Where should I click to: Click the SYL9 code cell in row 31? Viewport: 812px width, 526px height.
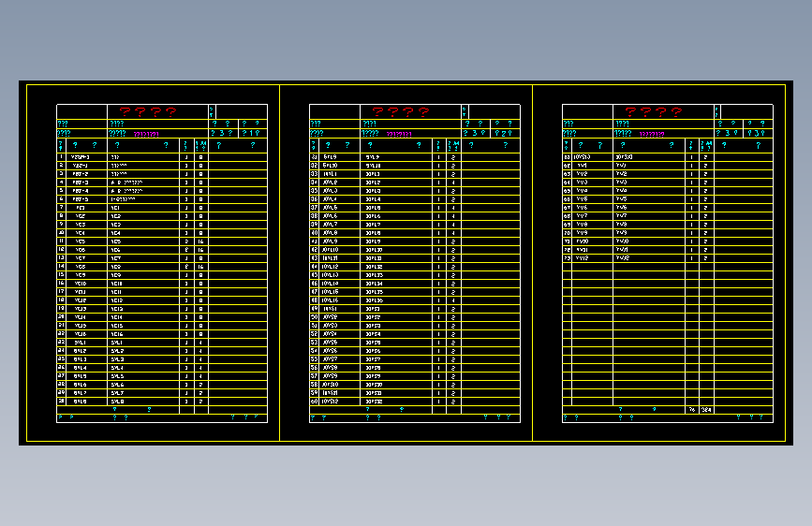[x=330, y=157]
